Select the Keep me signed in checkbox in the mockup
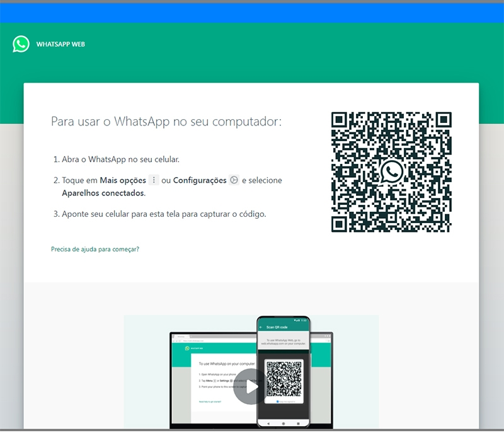 tap(278, 401)
